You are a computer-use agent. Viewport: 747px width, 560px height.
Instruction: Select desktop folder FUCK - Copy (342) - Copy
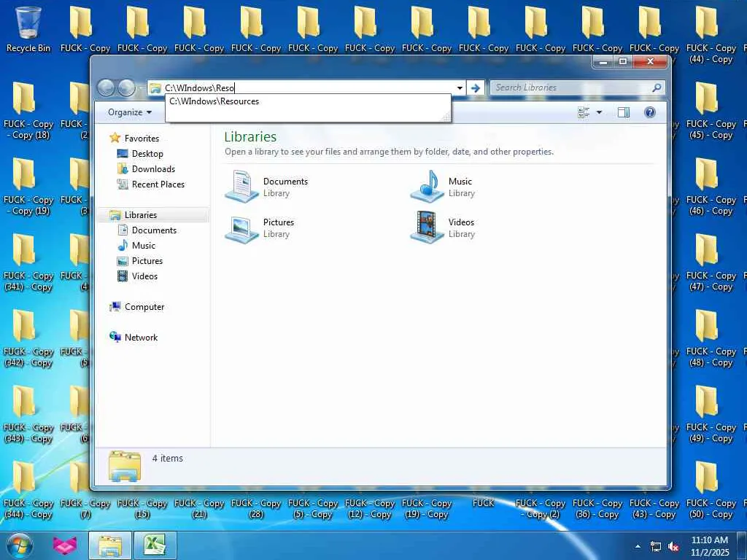pos(28,338)
